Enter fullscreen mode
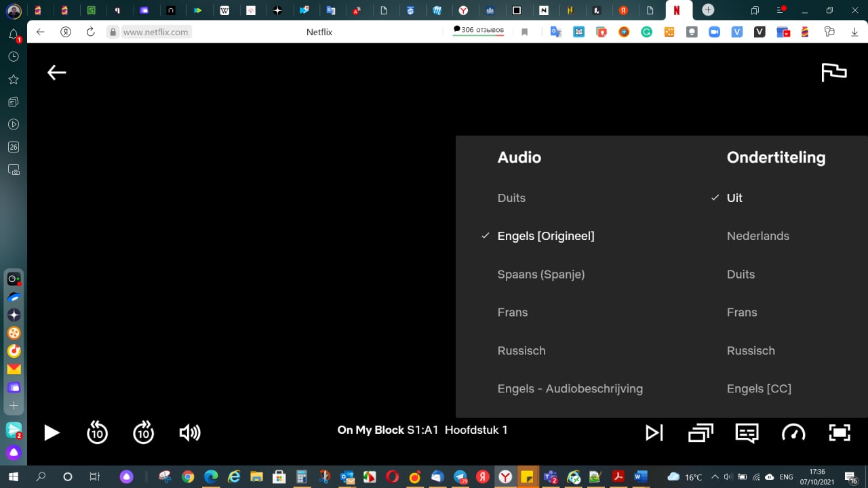The image size is (868, 488). coord(840,432)
